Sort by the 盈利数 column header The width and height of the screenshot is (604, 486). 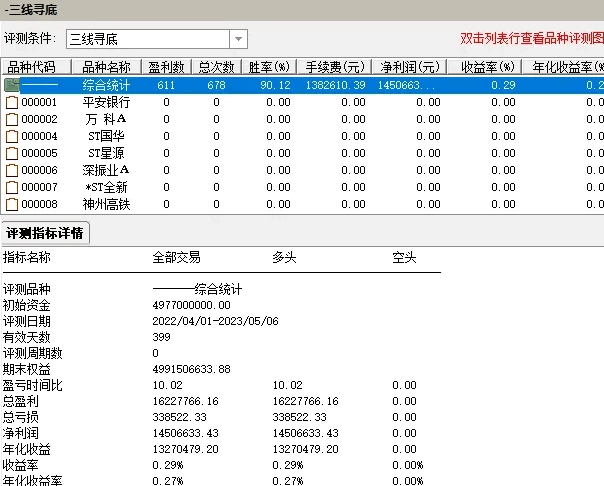click(166, 67)
